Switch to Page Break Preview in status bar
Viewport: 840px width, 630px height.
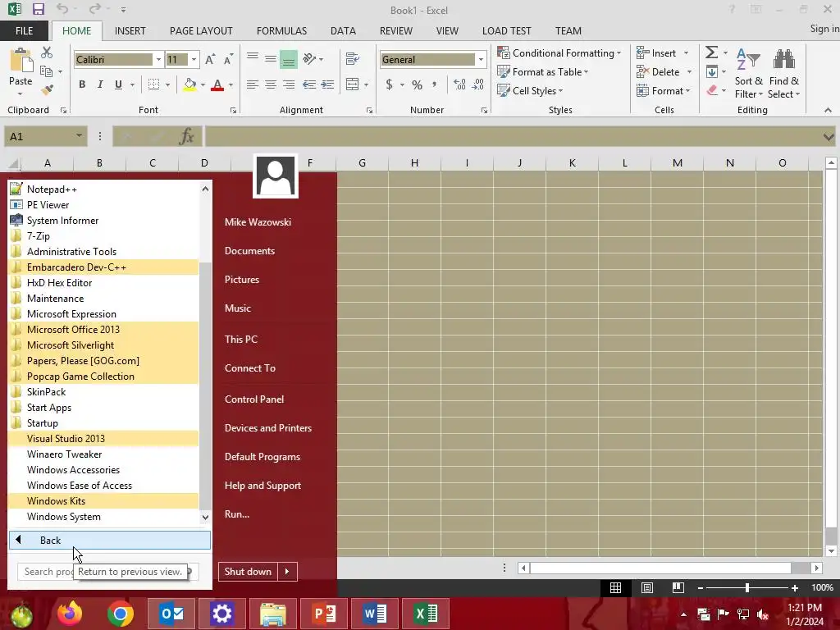point(678,587)
